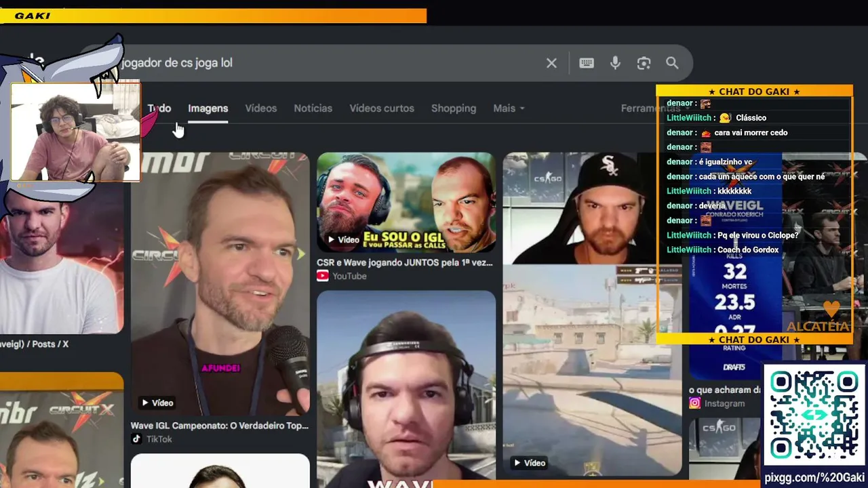Click chat message 'é igualzinho vc'
Viewport: 868px width, 488px height.
coord(725,162)
